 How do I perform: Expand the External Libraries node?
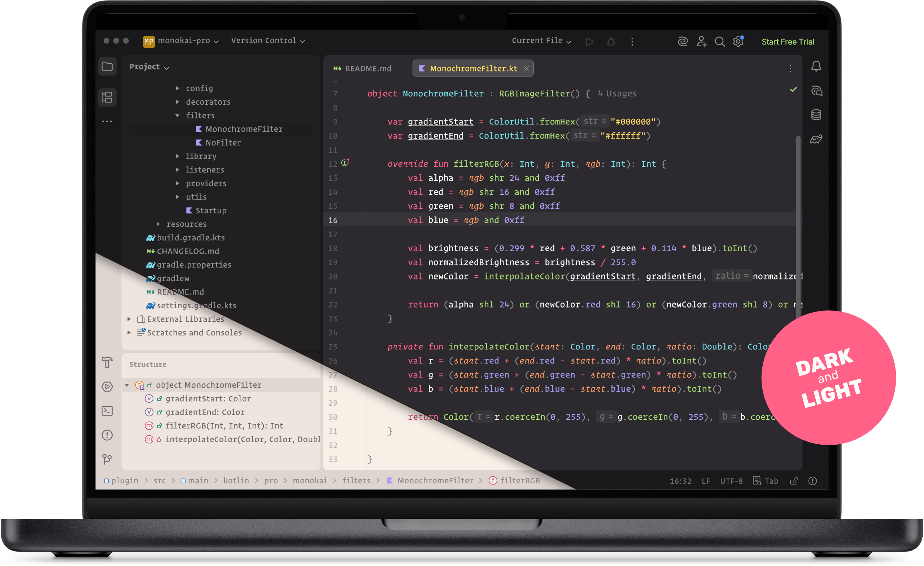pyautogui.click(x=129, y=319)
